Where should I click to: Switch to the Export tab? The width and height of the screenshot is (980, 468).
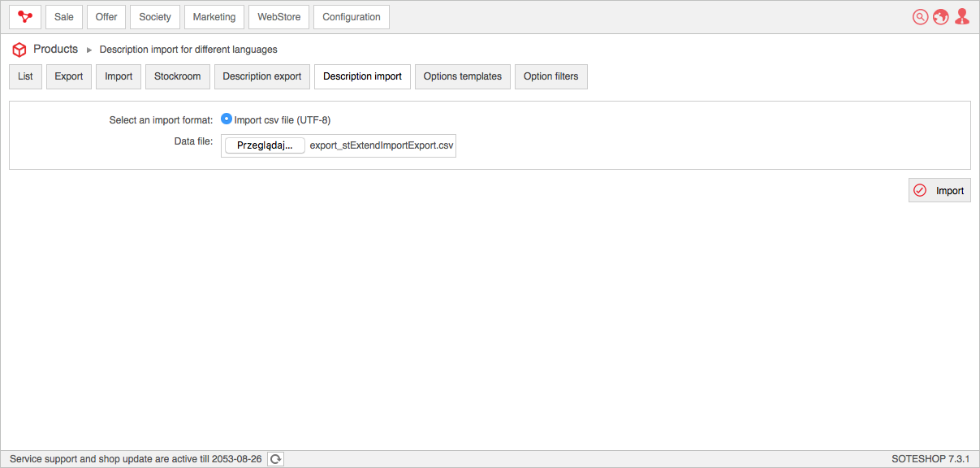point(69,76)
